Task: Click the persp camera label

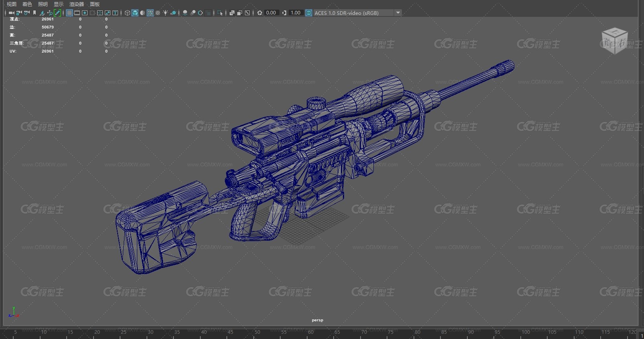Action: (317, 320)
